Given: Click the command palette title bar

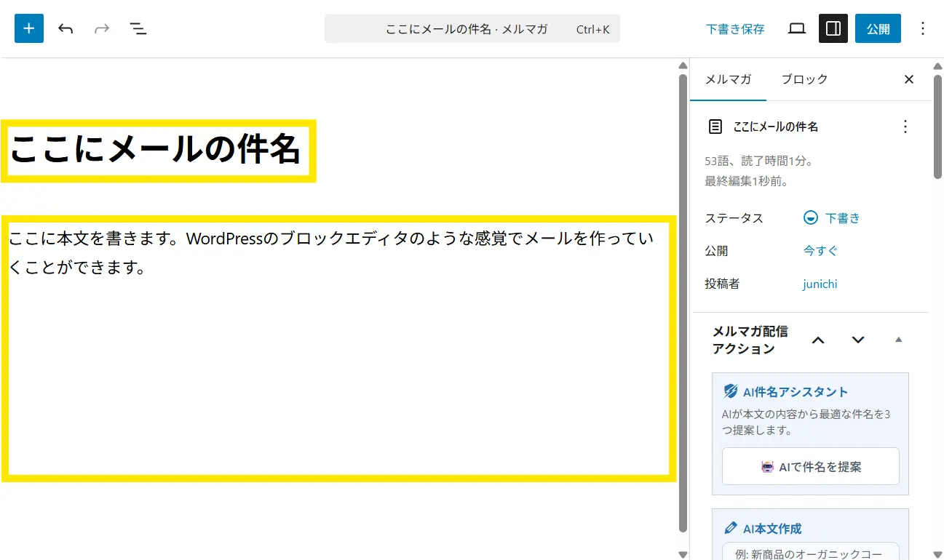Looking at the screenshot, I should pos(472,29).
